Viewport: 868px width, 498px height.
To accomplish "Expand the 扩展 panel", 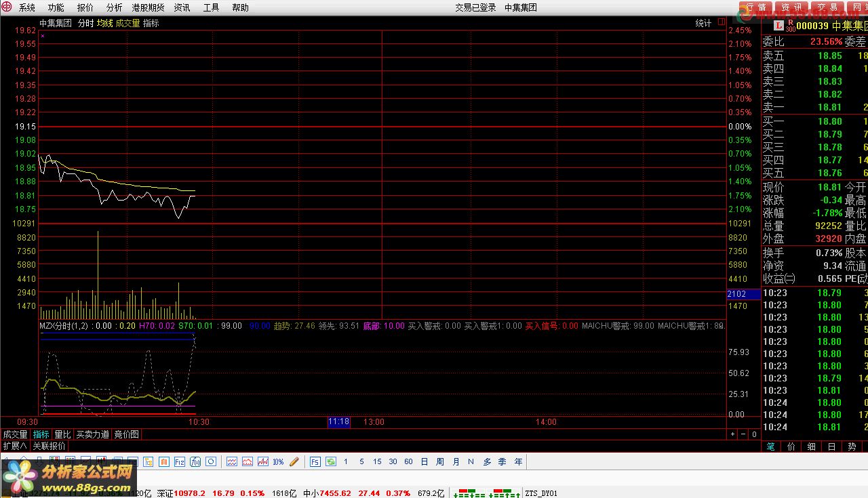I will (15, 446).
